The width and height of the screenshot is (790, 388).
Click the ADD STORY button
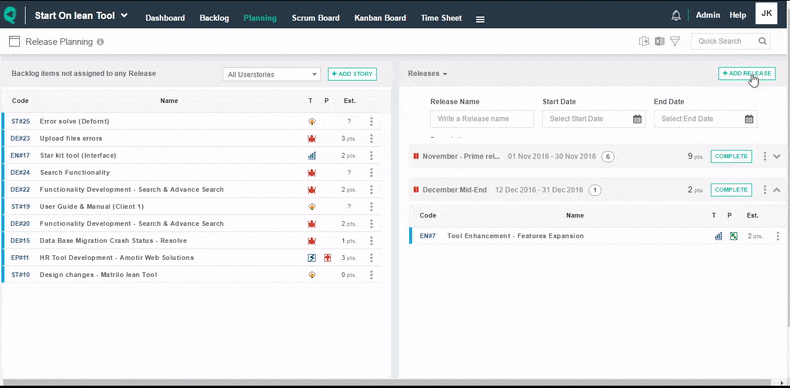pos(352,74)
